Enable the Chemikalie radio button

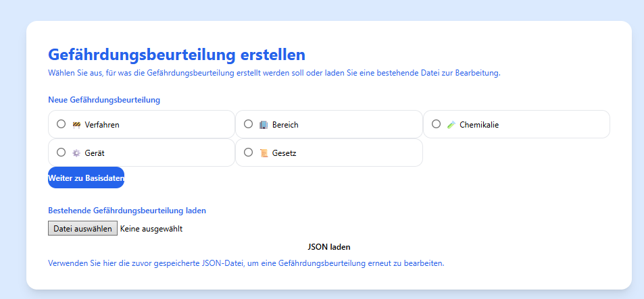click(x=436, y=124)
